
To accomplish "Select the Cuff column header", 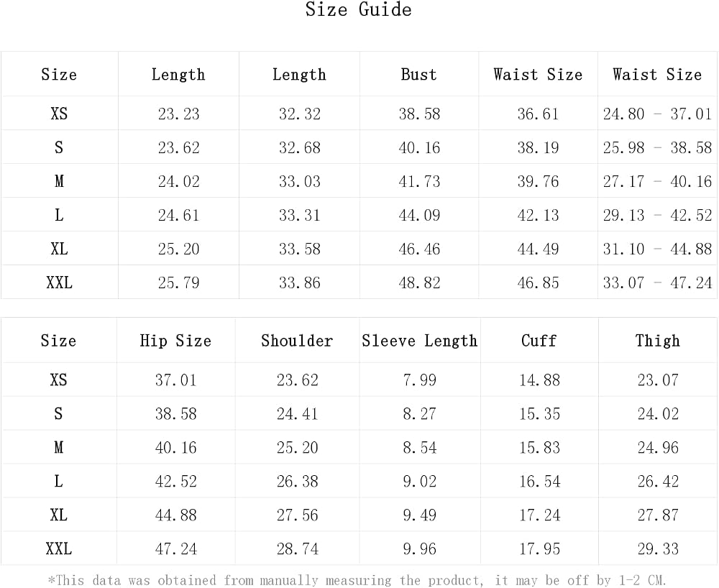I will tap(539, 341).
